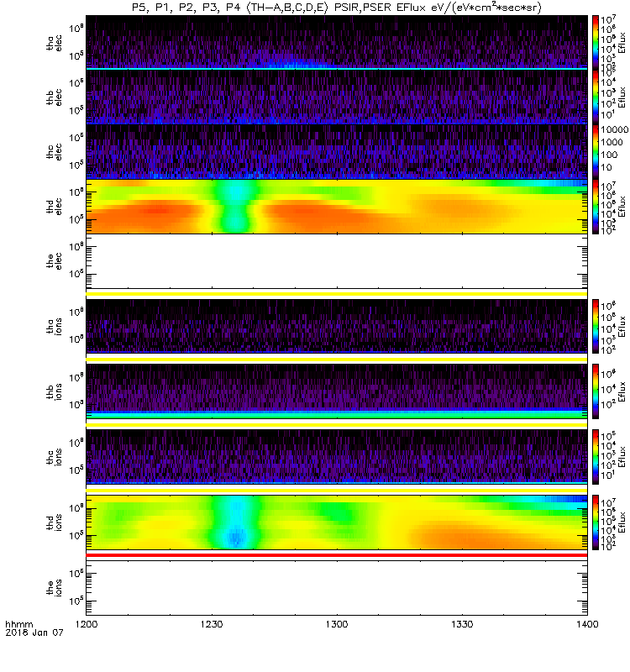The image size is (630, 672).
Task: Click the "2018 Jan 07" date label
Action: [x=34, y=633]
